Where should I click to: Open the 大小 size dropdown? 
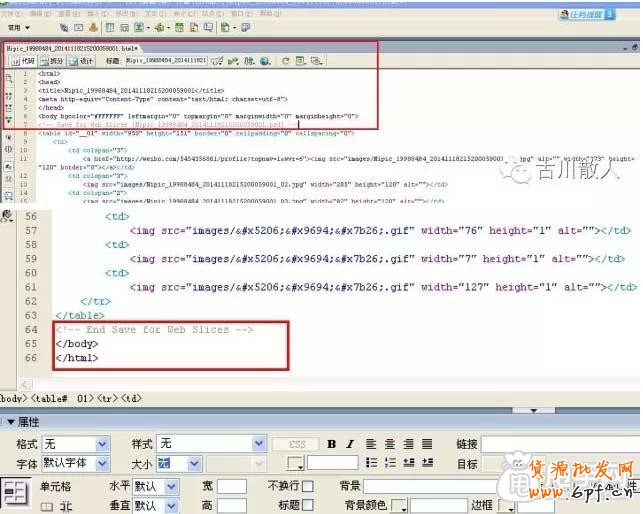[194, 464]
